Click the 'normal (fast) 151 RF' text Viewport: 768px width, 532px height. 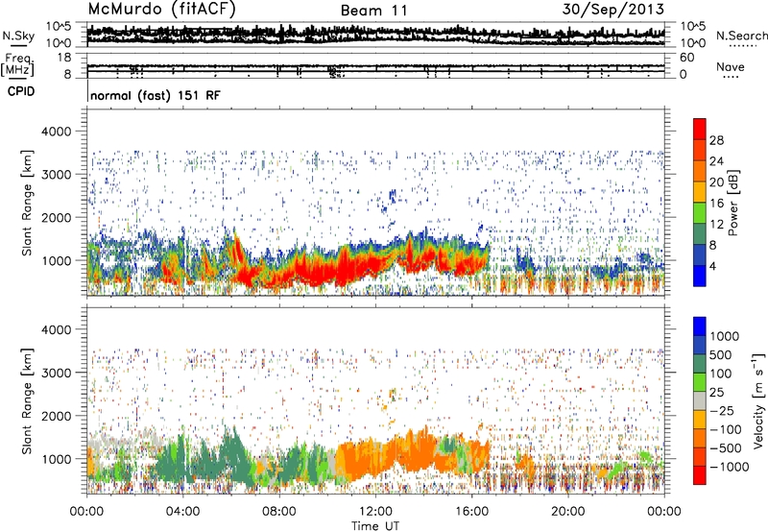pyautogui.click(x=156, y=95)
